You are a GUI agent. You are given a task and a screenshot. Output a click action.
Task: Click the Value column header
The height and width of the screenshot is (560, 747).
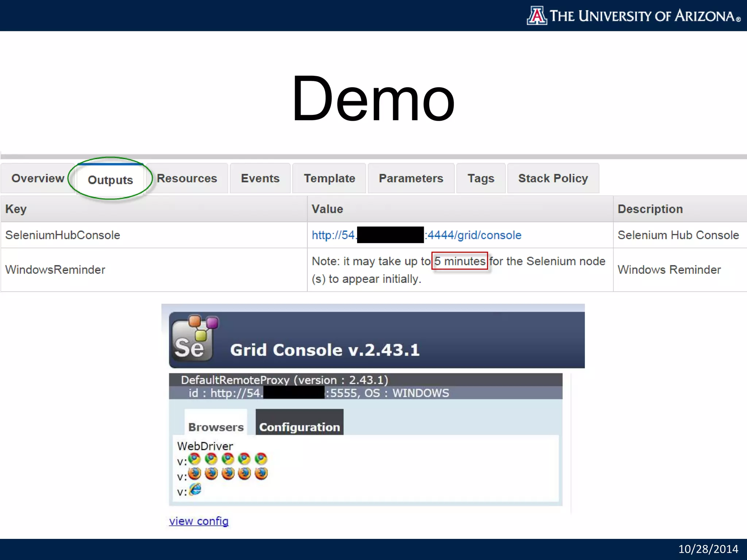pyautogui.click(x=460, y=209)
